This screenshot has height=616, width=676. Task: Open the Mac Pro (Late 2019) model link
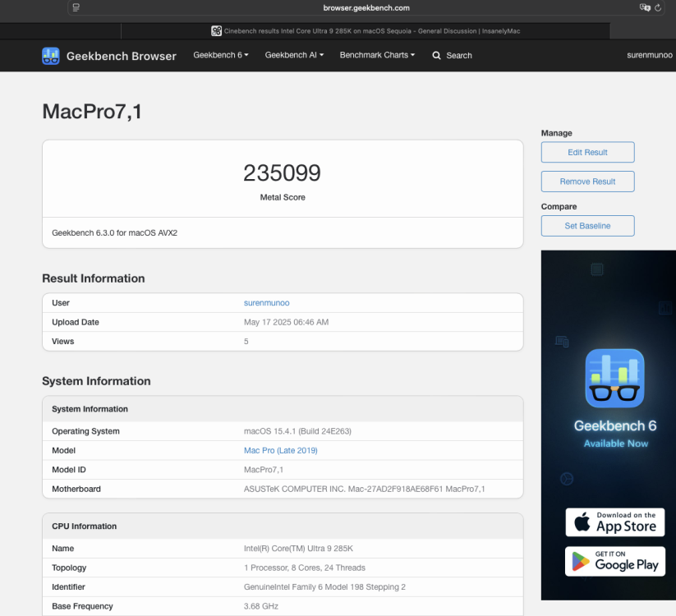[281, 450]
